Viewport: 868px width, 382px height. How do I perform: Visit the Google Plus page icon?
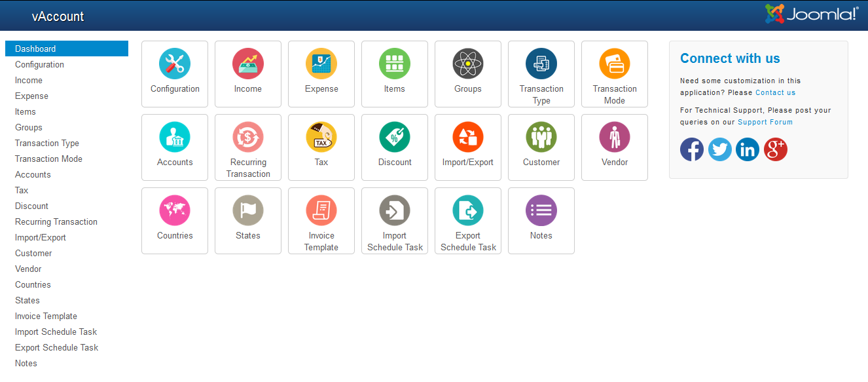point(776,149)
